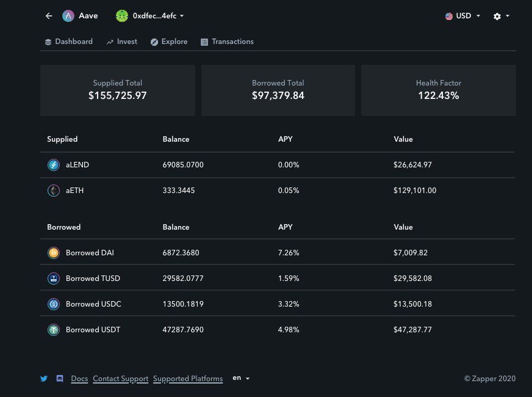Click the aLEND balance 69085.0700
Screen dimensions: 532x397
point(183,165)
